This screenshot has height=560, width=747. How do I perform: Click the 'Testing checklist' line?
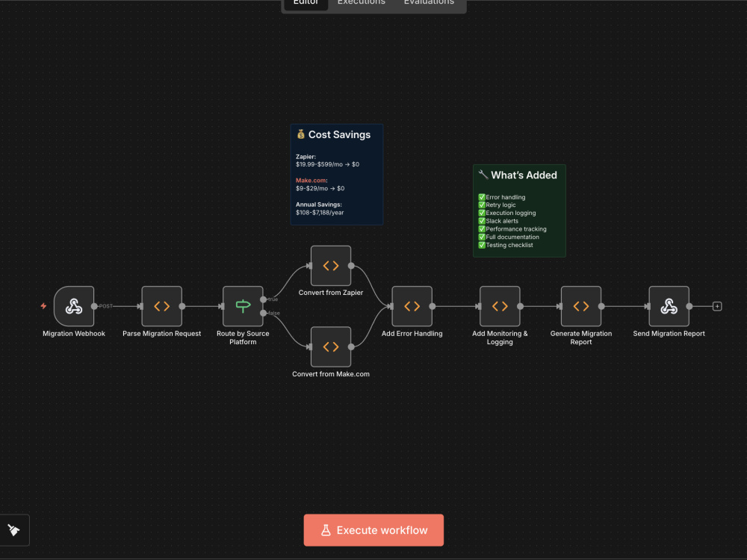[506, 245]
